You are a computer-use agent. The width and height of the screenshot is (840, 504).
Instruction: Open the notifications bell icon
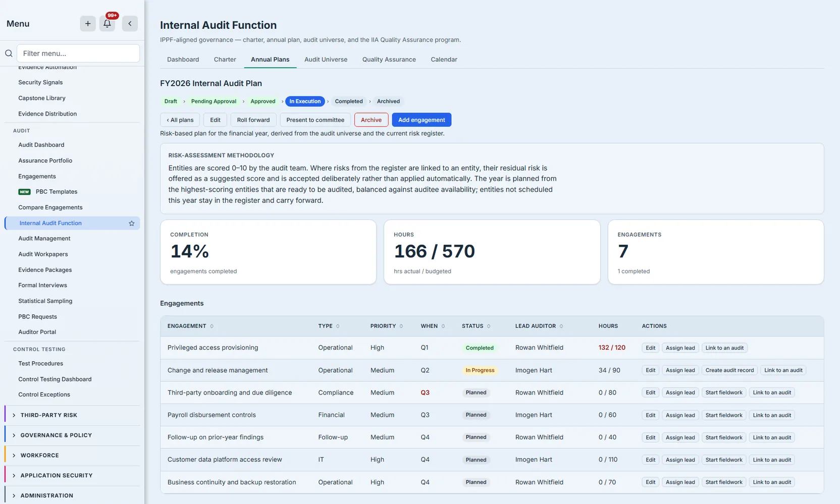pos(107,23)
